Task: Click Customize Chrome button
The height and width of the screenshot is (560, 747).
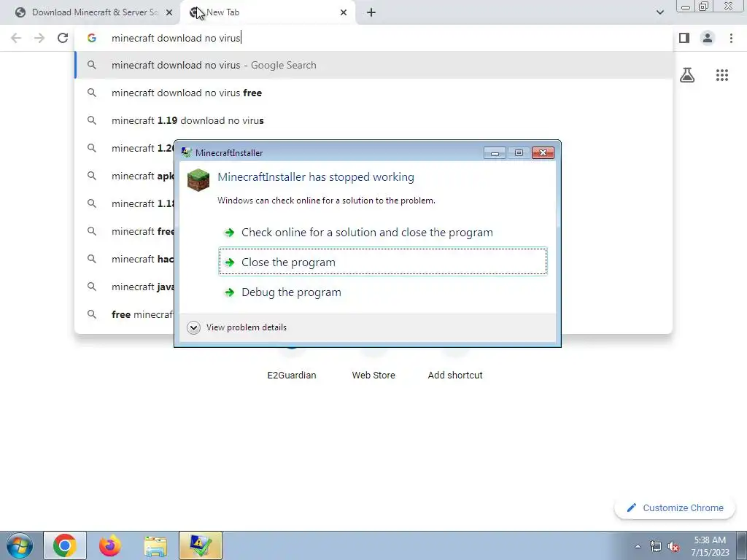Action: click(x=676, y=508)
